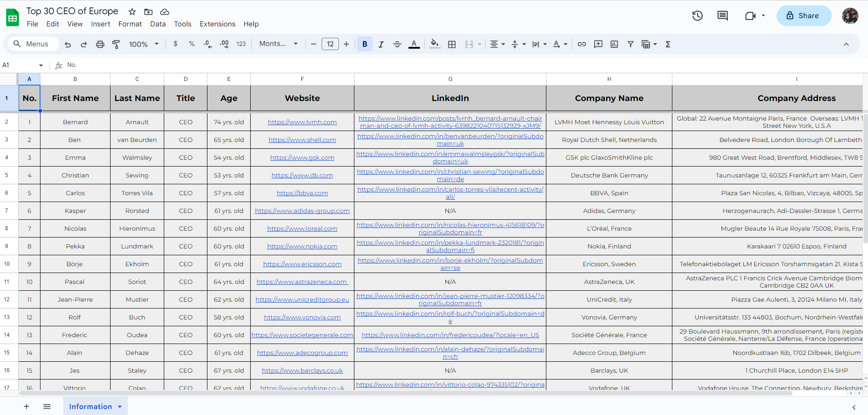
Task: Add a new sheet
Action: [26, 406]
